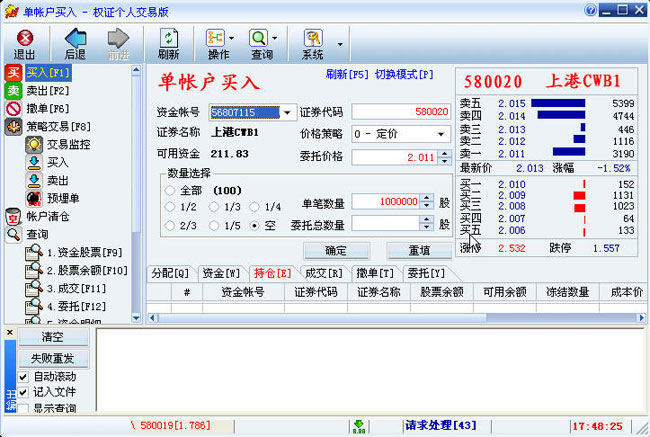Click the 确定 button
This screenshot has width=650, height=437.
pyautogui.click(x=336, y=250)
